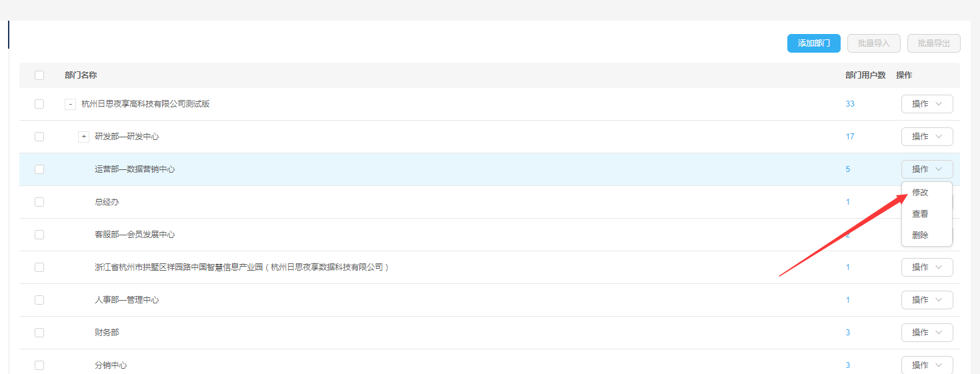
Task: Click 删除 in the operation menu
Action: pos(920,235)
